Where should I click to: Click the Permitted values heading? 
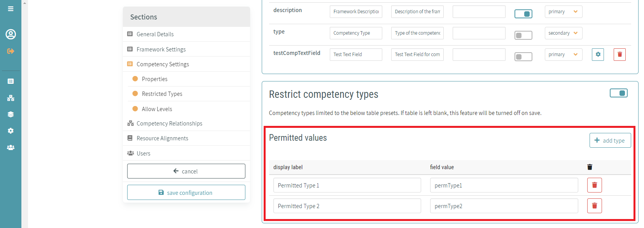[x=298, y=138]
